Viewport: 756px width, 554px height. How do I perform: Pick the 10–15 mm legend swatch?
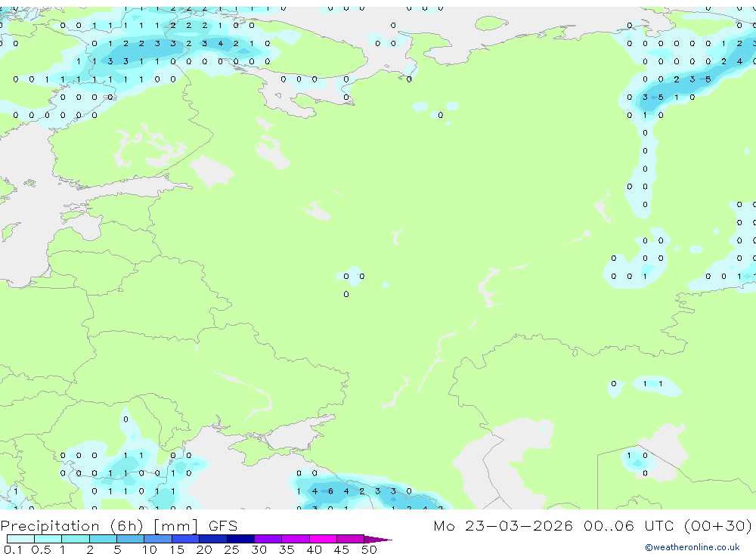[158, 539]
